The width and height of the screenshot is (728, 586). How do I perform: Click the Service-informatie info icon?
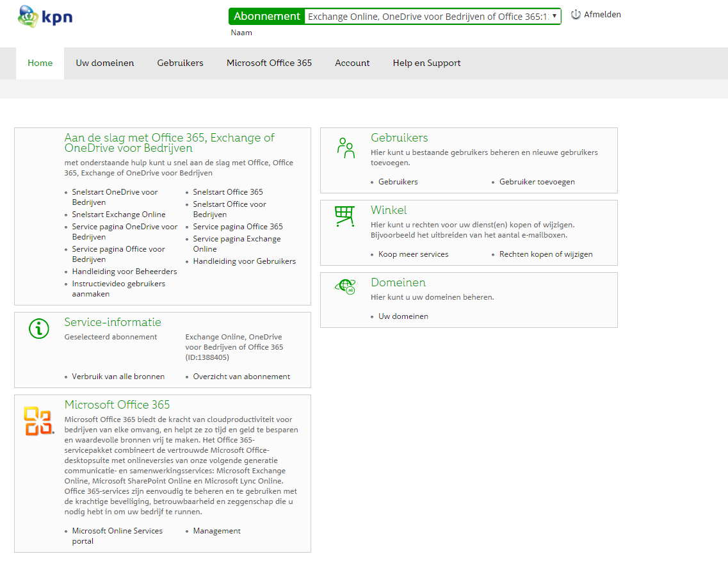(38, 327)
